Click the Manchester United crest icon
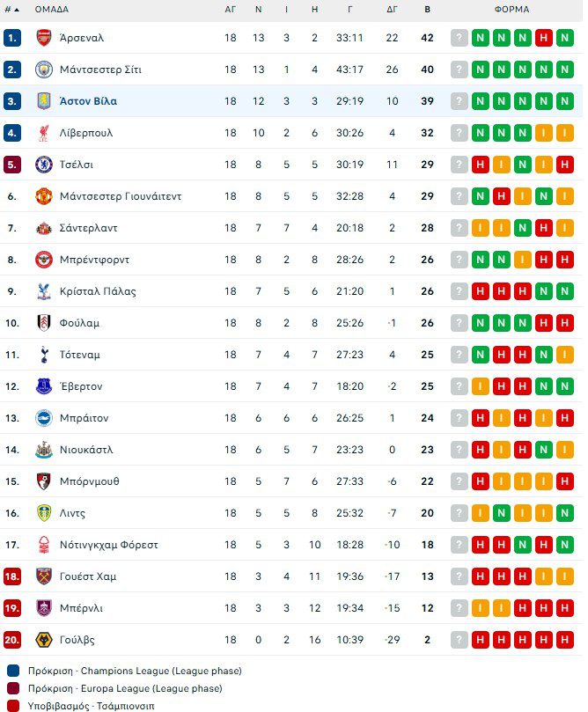The width and height of the screenshot is (588, 712). point(43,196)
